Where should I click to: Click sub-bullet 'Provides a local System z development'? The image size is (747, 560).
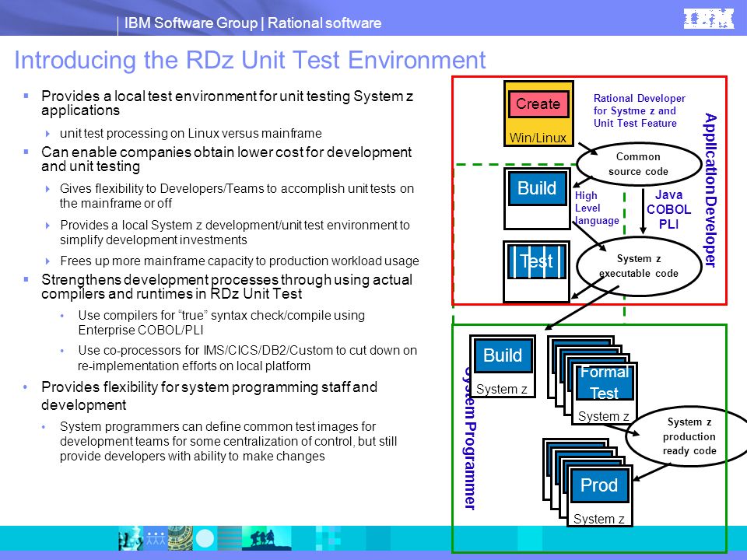pos(235,233)
